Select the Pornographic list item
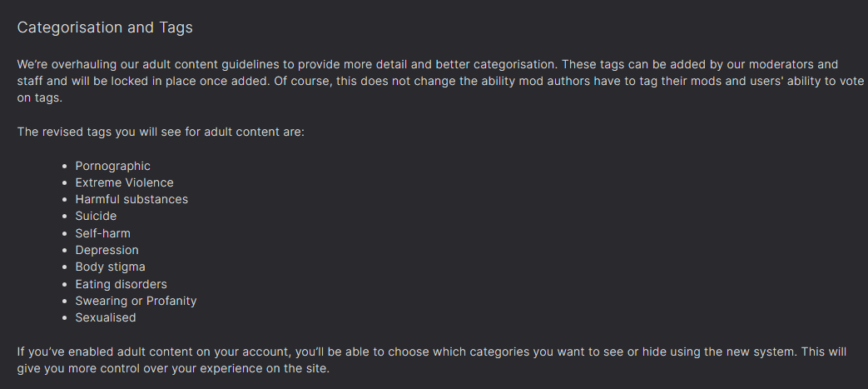The width and height of the screenshot is (868, 389). (113, 166)
